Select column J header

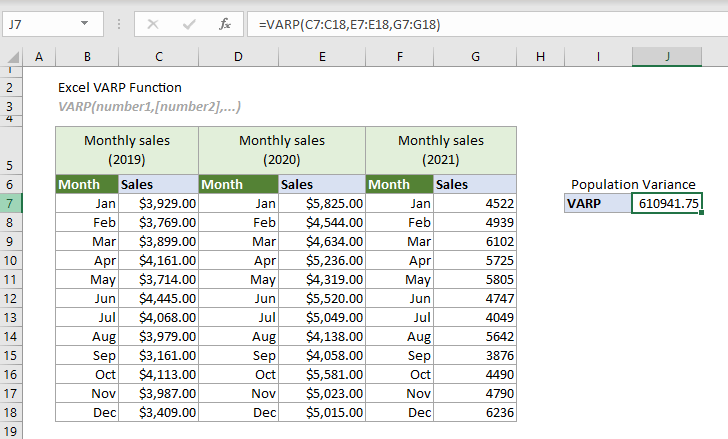(667, 58)
